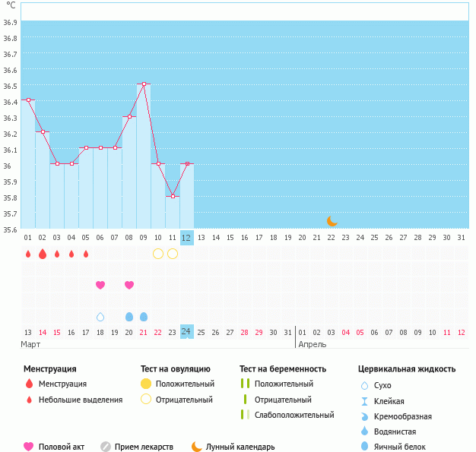Click the lunar calendar moon icon on day 22

tap(332, 221)
